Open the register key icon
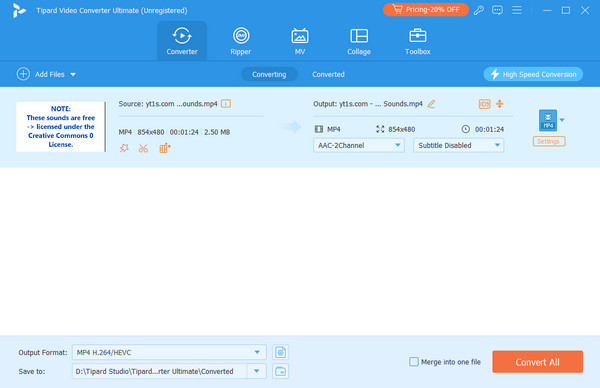The height and width of the screenshot is (388, 600). [x=478, y=10]
